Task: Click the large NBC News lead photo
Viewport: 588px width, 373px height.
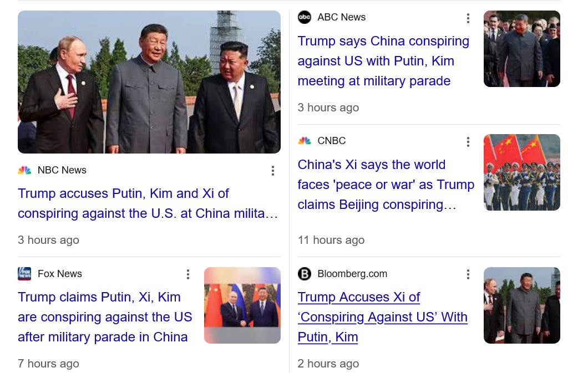Action: point(149,82)
